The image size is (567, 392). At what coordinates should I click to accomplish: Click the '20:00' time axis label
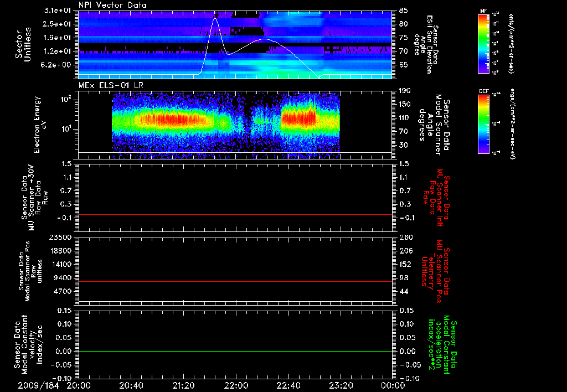pos(79,386)
